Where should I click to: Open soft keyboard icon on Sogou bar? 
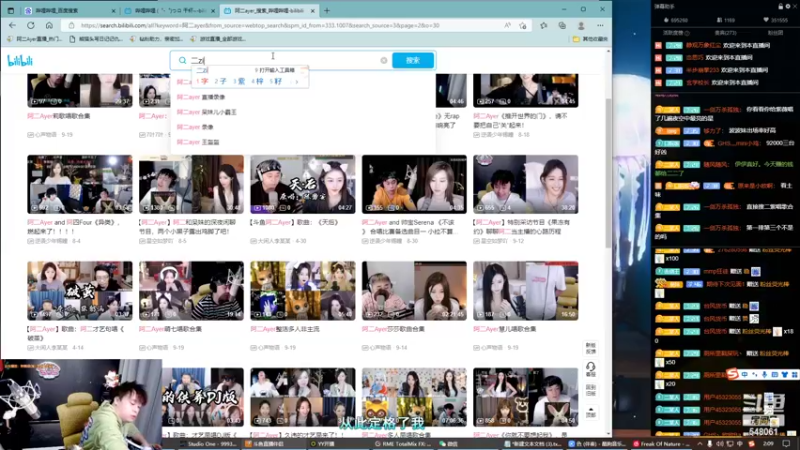coord(774,374)
